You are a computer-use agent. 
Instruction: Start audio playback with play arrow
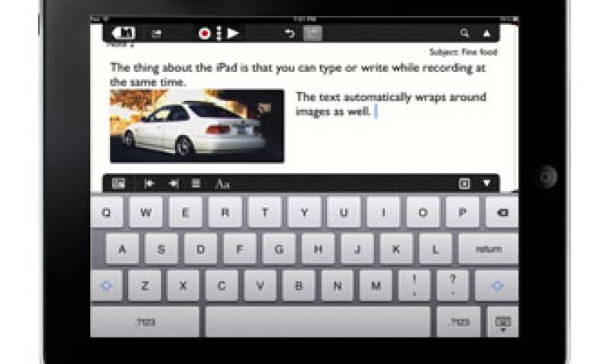(233, 33)
